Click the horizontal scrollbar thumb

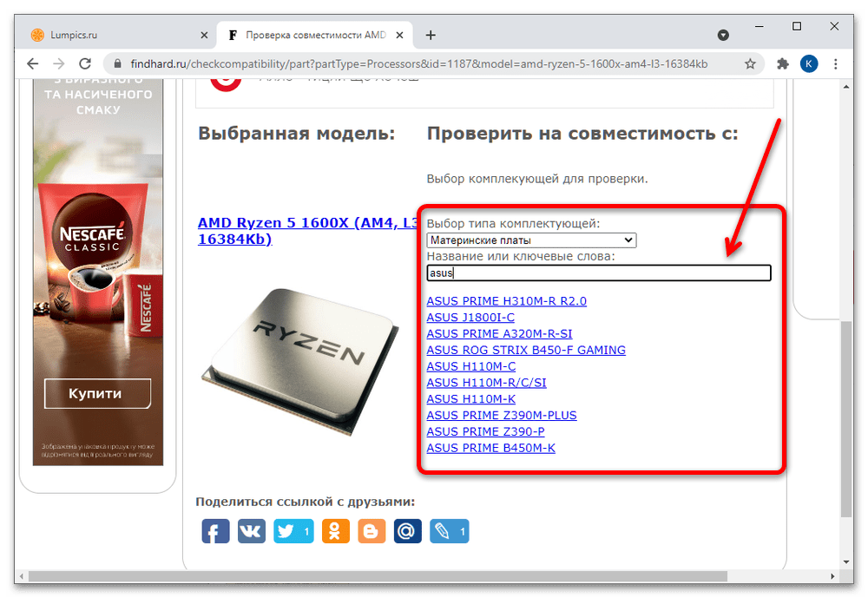[x=378, y=576]
